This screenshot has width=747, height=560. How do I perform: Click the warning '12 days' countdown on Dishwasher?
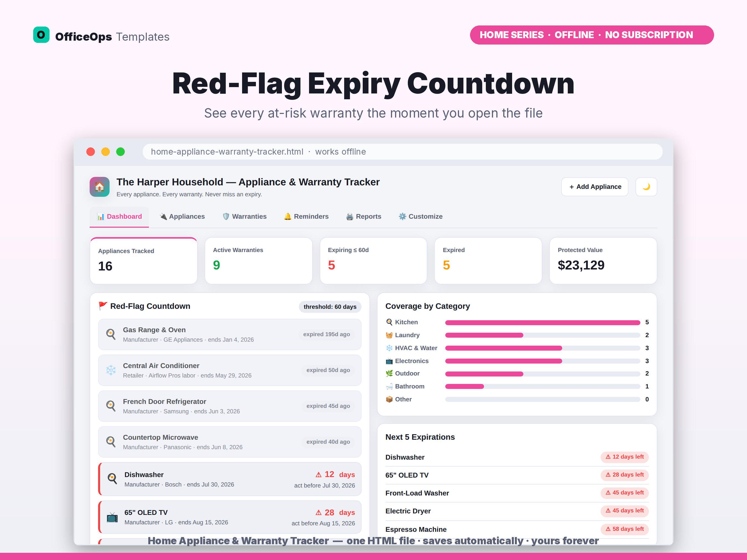[x=335, y=474]
